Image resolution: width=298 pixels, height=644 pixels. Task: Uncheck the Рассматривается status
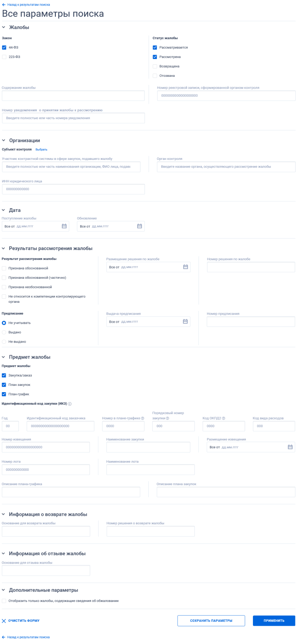pyautogui.click(x=155, y=48)
